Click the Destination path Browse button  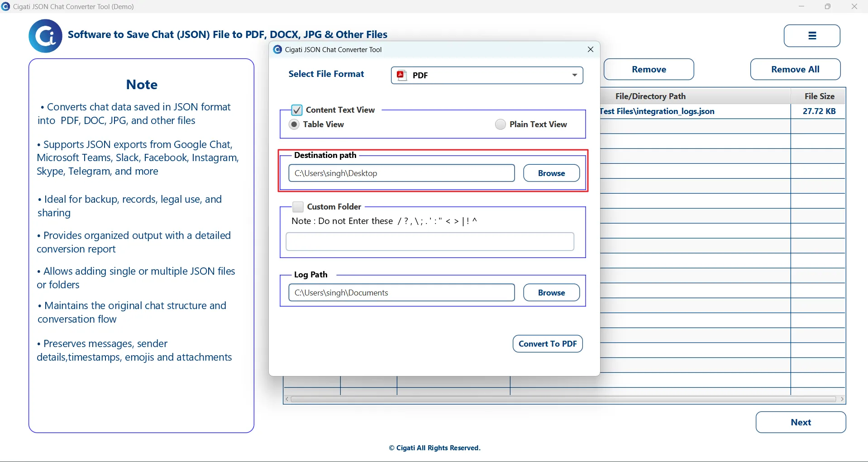click(551, 173)
